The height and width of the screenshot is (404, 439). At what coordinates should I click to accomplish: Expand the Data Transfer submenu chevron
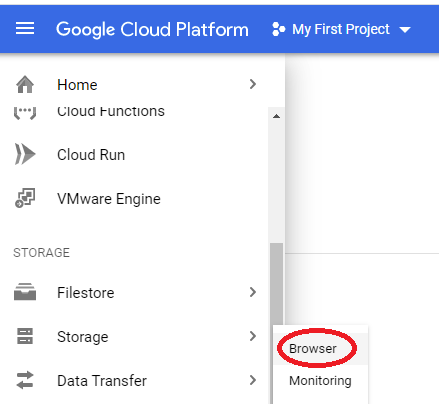(253, 380)
